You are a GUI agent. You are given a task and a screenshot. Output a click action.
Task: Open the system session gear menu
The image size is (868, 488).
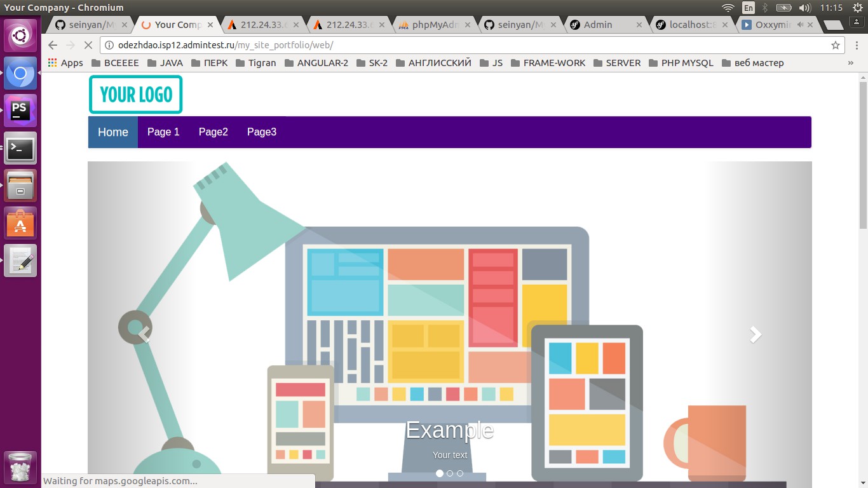[857, 8]
